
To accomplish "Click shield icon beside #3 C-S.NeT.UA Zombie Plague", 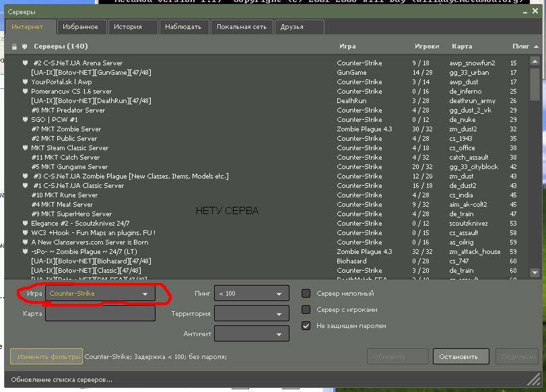I will (x=25, y=176).
